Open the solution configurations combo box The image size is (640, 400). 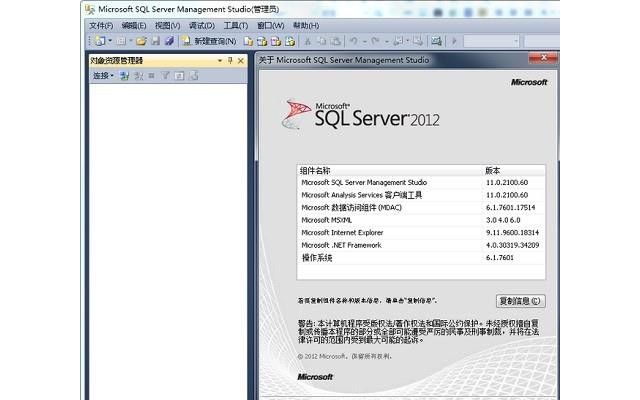(x=491, y=41)
